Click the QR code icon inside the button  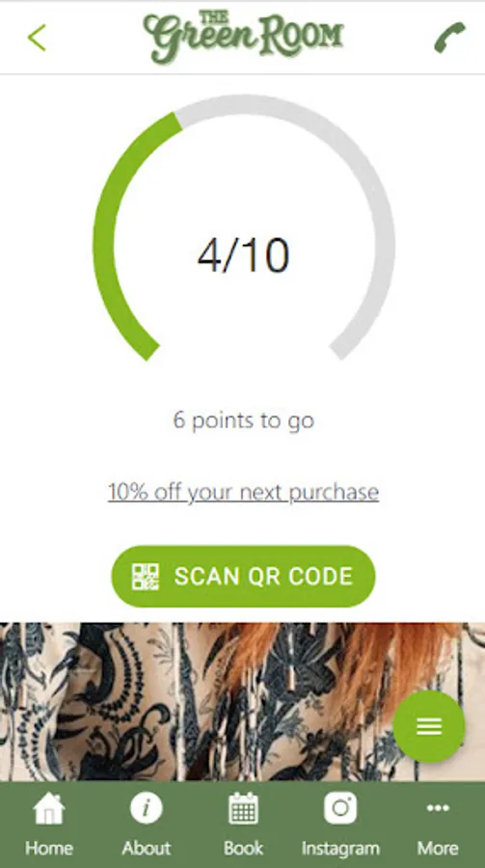pos(146,577)
